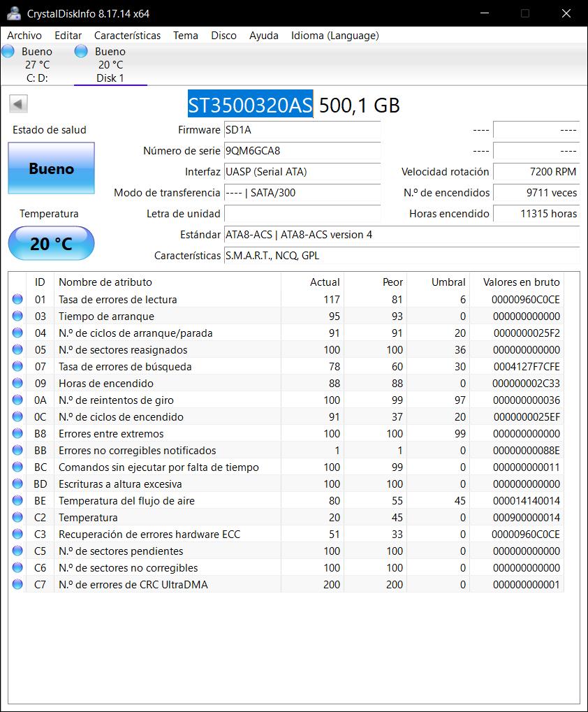This screenshot has width=588, height=712.
Task: Open the Editar menu
Action: click(68, 36)
